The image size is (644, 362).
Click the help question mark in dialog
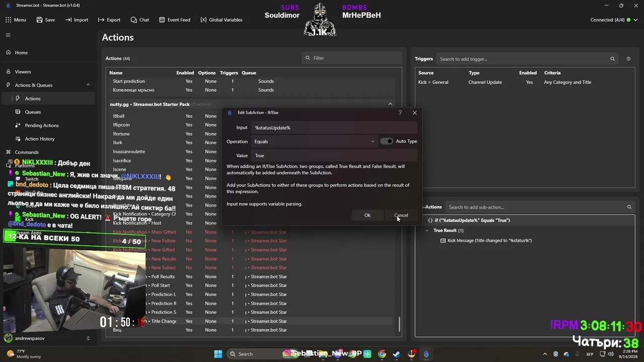pos(400,113)
